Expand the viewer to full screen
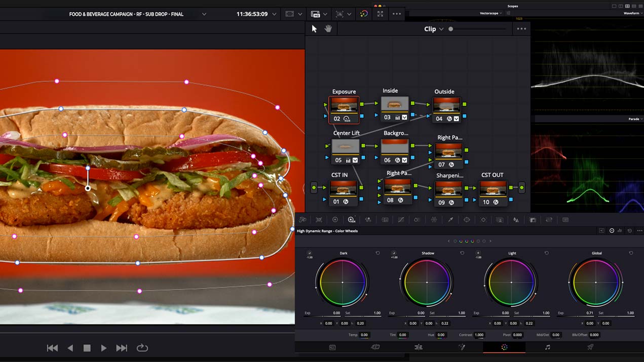Image resolution: width=644 pixels, height=362 pixels. pyautogui.click(x=380, y=14)
